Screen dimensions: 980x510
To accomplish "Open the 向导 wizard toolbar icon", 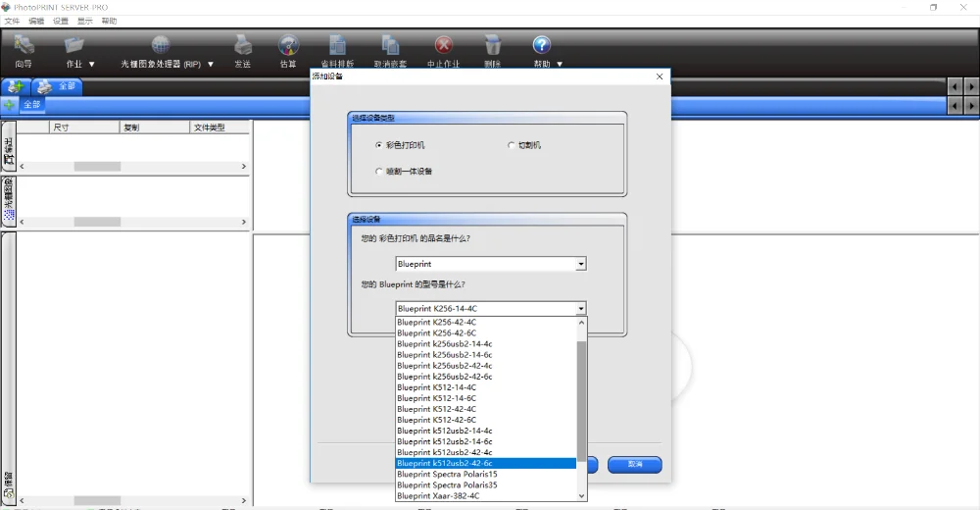I will 24,45.
